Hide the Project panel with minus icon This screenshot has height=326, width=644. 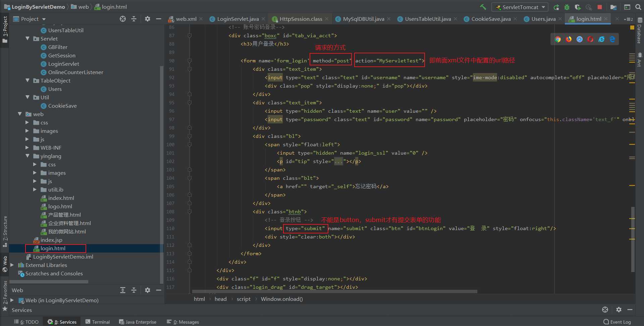(159, 19)
